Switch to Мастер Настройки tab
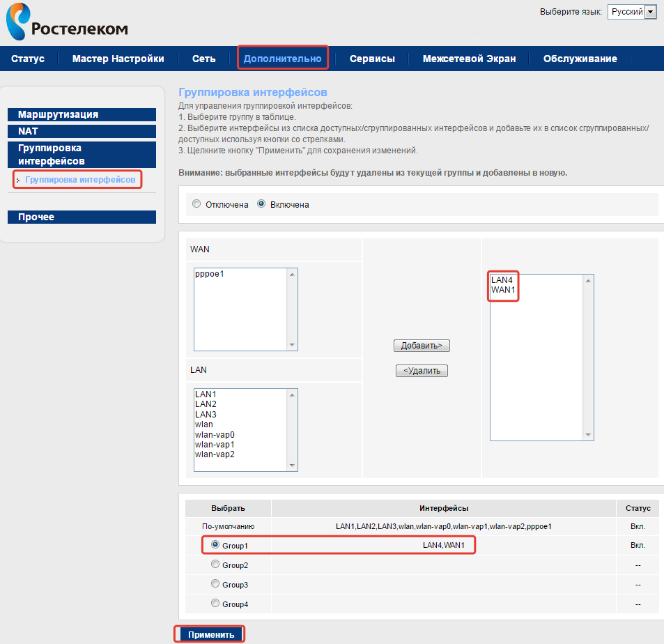Screen dimensions: 664x644 click(x=118, y=59)
